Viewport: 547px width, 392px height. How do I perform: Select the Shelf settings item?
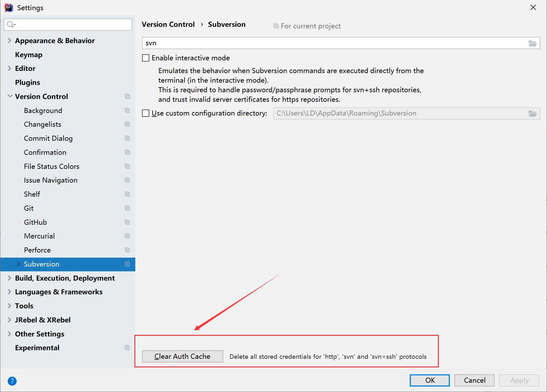click(32, 194)
